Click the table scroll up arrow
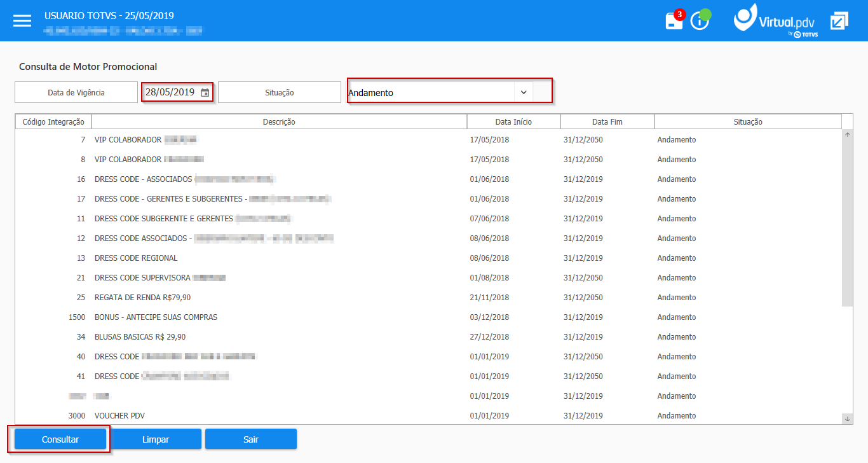The width and height of the screenshot is (868, 463). coord(847,135)
